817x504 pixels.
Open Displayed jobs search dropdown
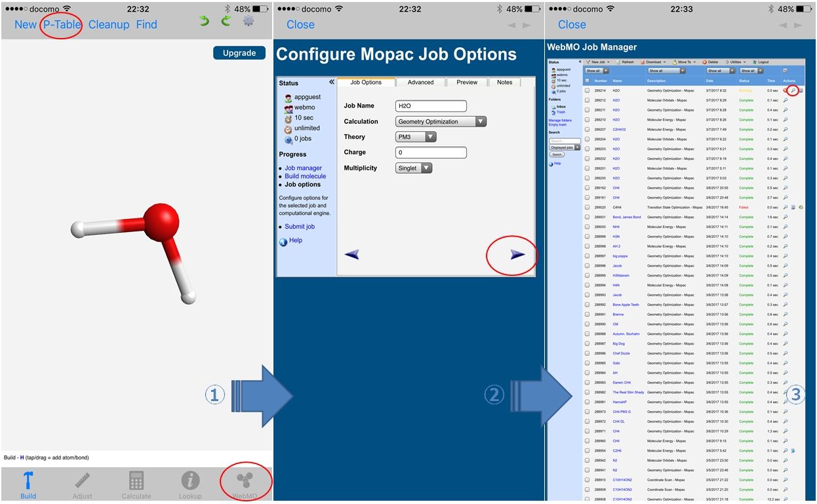tap(565, 147)
